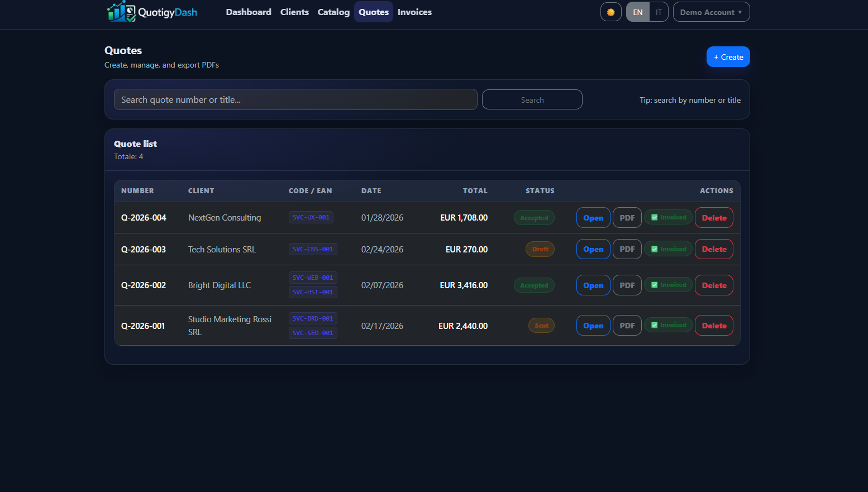The height and width of the screenshot is (492, 868).
Task: Open the Demo Account dropdown
Action: [x=711, y=12]
